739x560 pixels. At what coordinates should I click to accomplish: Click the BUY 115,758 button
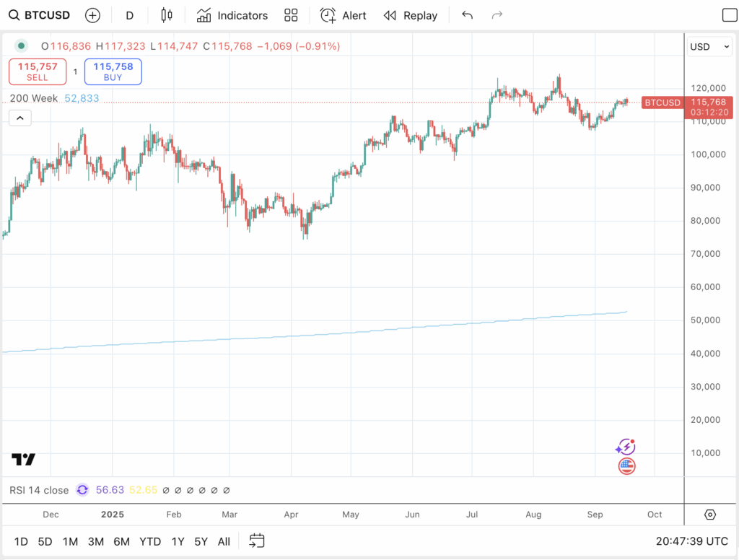click(113, 71)
